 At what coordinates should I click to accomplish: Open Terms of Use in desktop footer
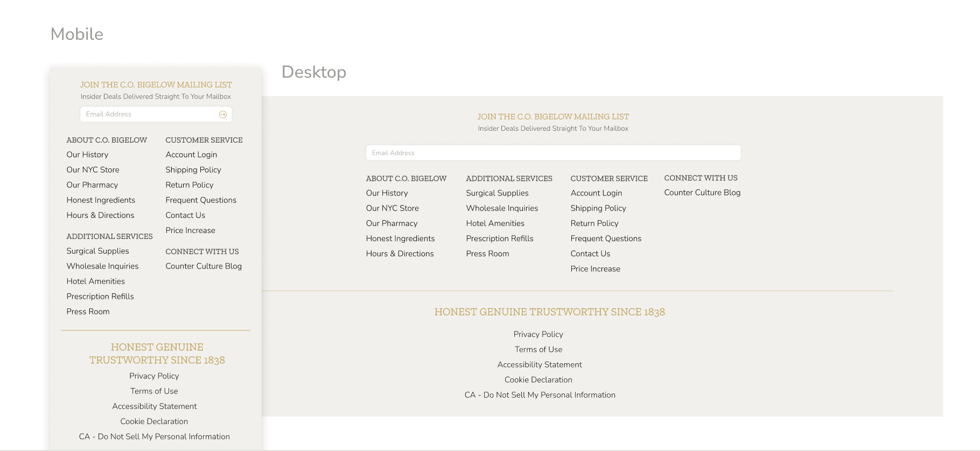coord(538,349)
